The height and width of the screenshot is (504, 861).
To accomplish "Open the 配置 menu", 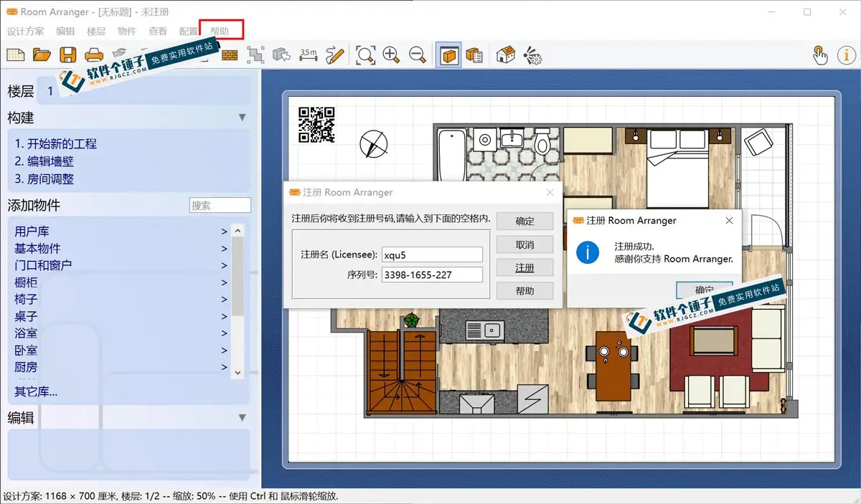I will tap(189, 32).
